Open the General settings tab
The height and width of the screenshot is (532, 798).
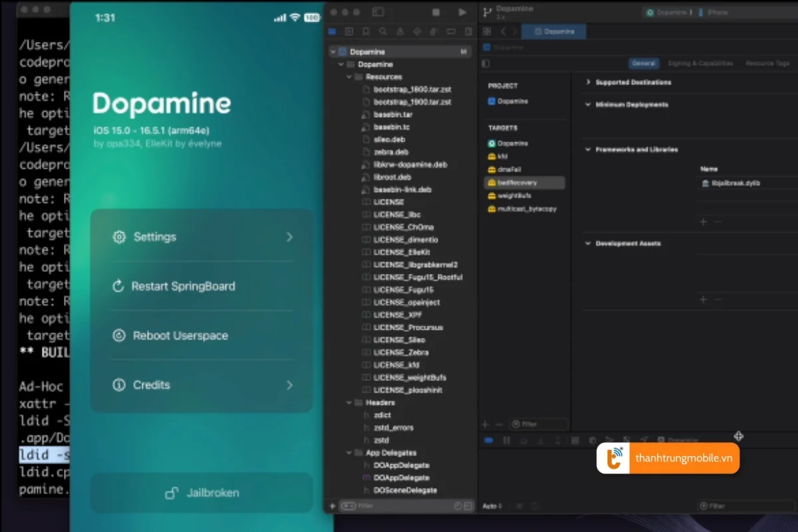[x=643, y=63]
